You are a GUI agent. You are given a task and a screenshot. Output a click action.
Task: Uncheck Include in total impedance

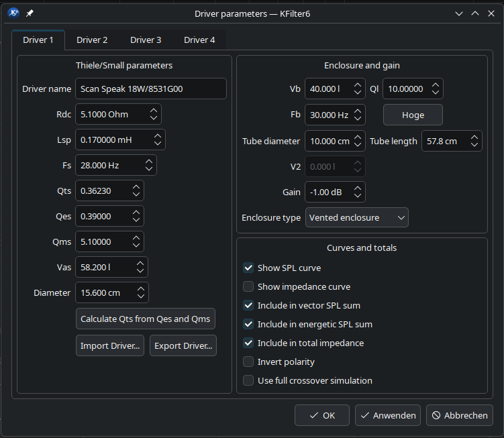click(x=248, y=343)
